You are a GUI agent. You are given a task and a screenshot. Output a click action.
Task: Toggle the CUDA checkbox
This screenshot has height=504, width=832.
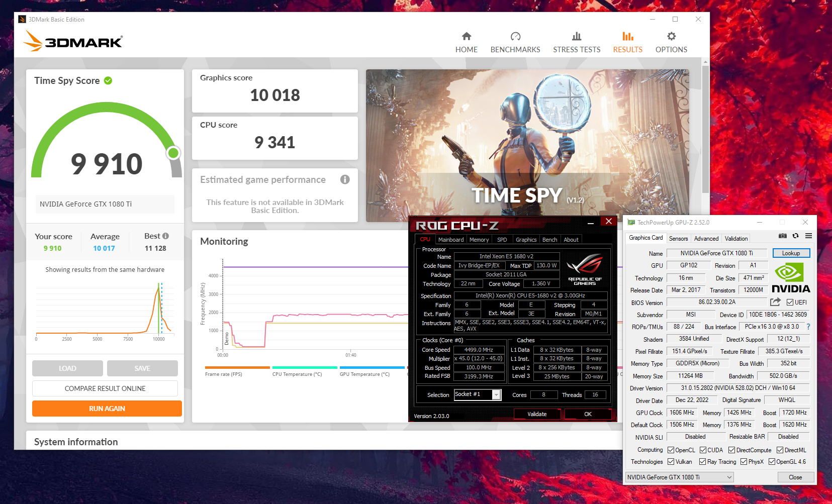(703, 450)
